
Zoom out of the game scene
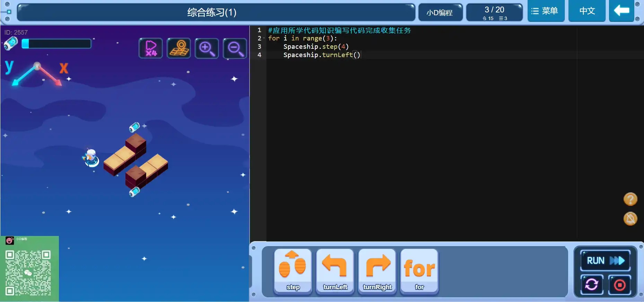pyautogui.click(x=235, y=48)
